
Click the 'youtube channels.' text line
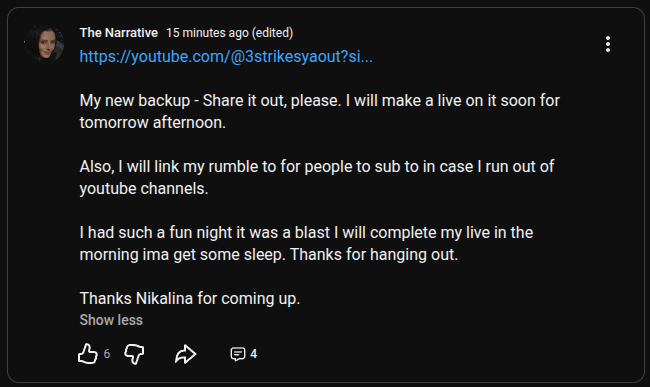(x=144, y=189)
